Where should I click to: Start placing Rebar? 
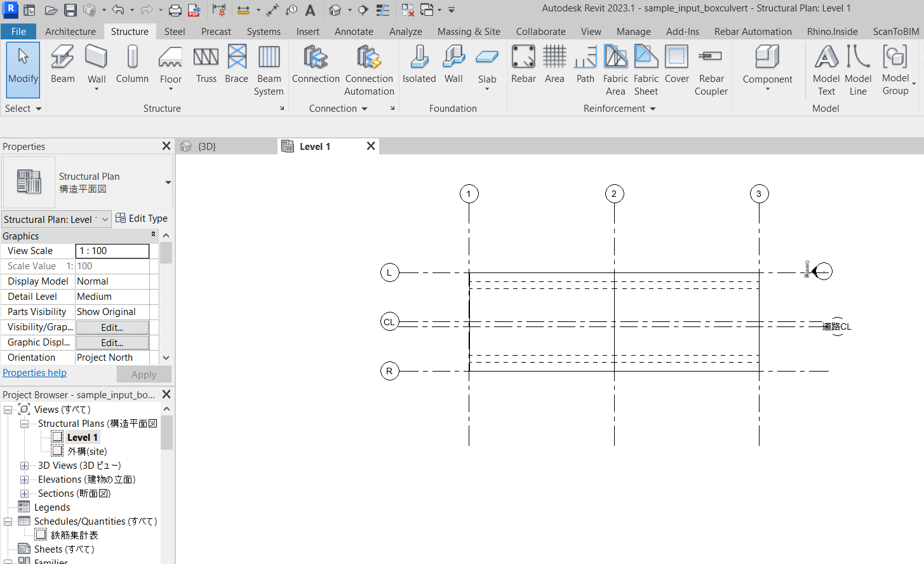pyautogui.click(x=523, y=64)
